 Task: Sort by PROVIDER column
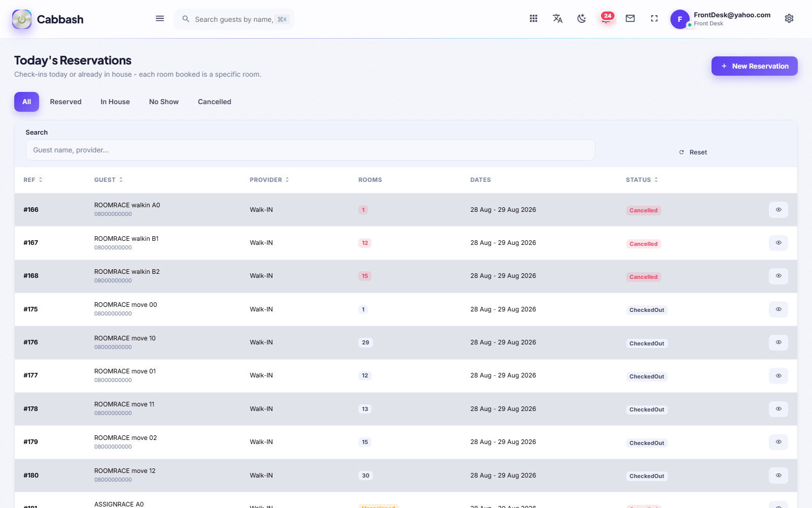269,180
